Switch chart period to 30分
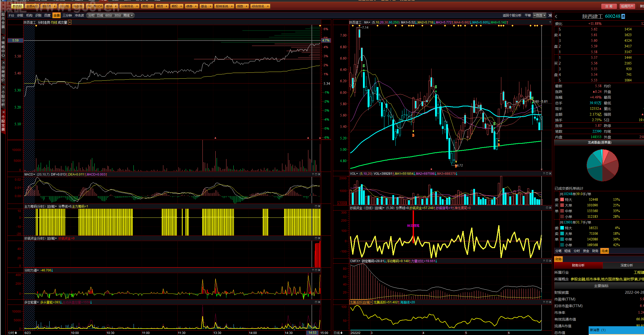The width and height of the screenshot is (644, 335). 118,15
